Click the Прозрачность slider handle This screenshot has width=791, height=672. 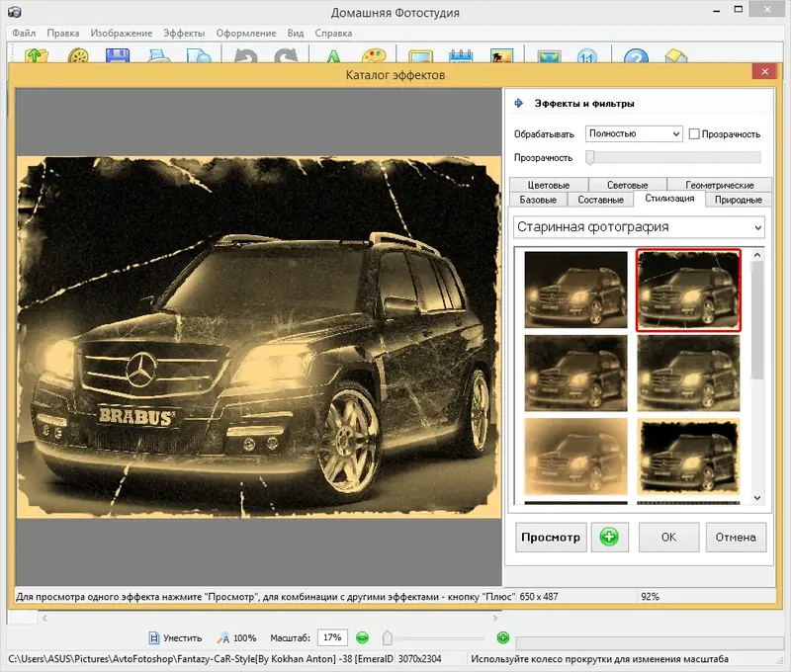click(x=590, y=157)
